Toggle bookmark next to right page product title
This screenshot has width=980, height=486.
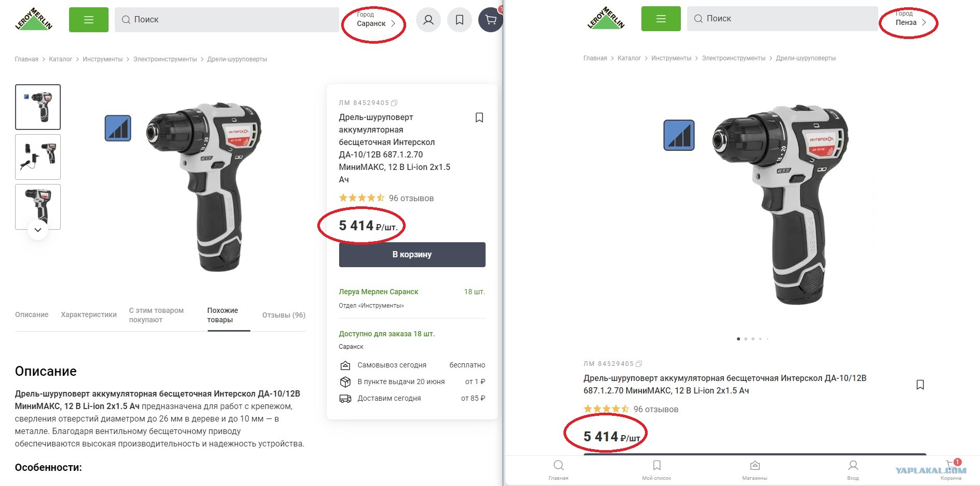(920, 385)
